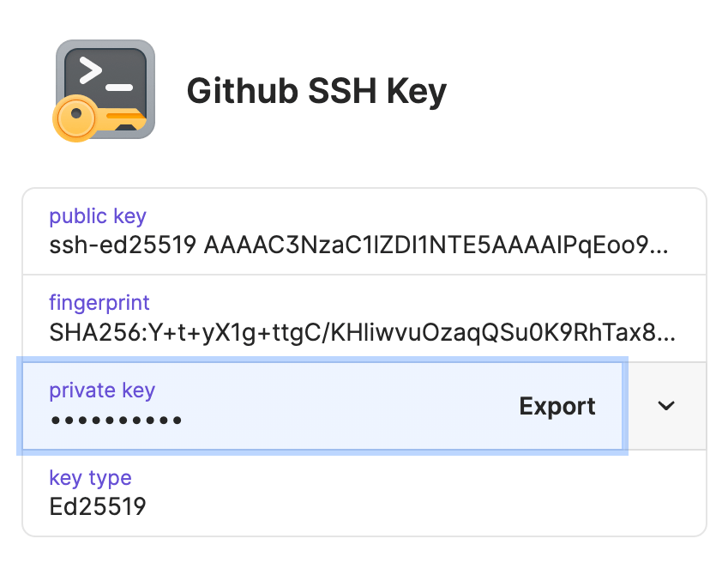Click the key type field label
This screenshot has width=728, height=569.
tap(91, 478)
